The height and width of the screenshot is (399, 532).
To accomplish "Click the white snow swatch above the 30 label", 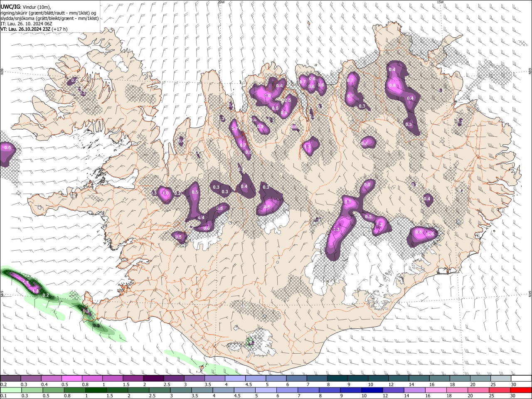I will (522, 379).
